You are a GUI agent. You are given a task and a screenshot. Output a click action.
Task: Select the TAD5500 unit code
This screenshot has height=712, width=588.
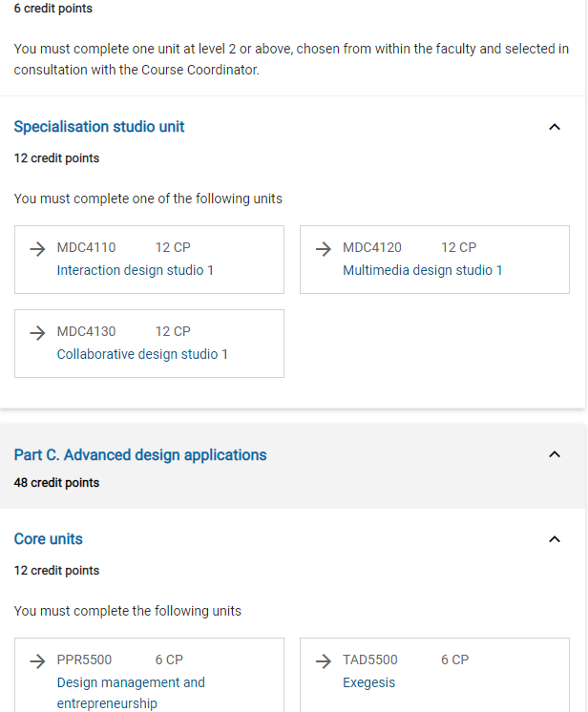[370, 660]
